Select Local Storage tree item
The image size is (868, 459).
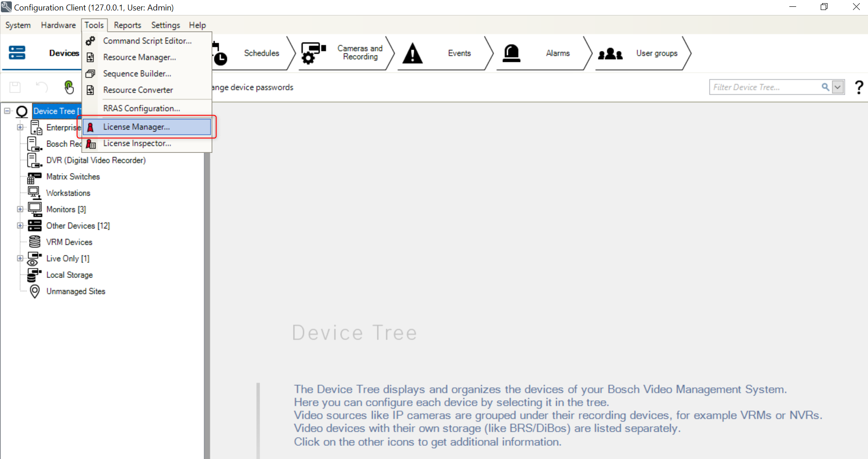pos(70,275)
